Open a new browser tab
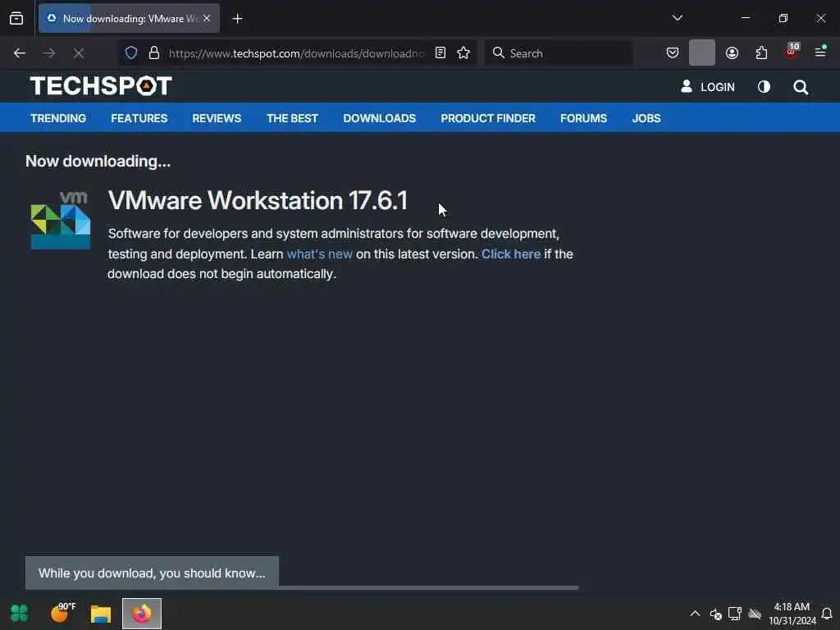The image size is (840, 630). coord(237,19)
